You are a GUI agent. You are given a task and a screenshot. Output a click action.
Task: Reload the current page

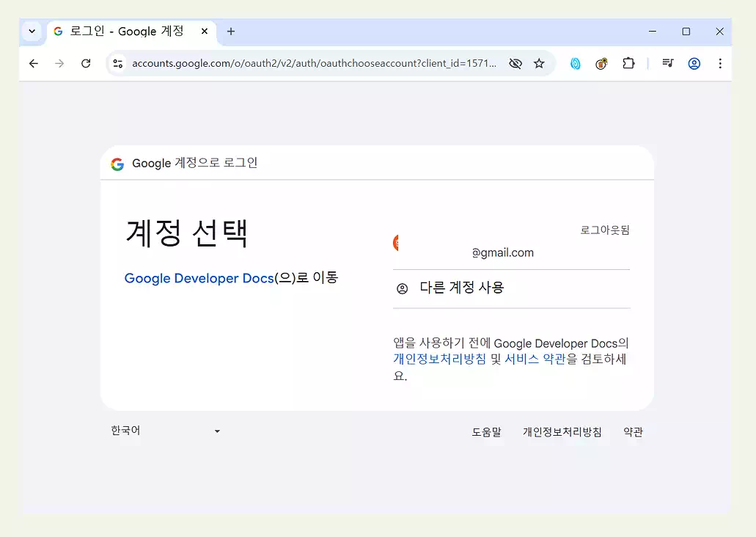click(86, 63)
